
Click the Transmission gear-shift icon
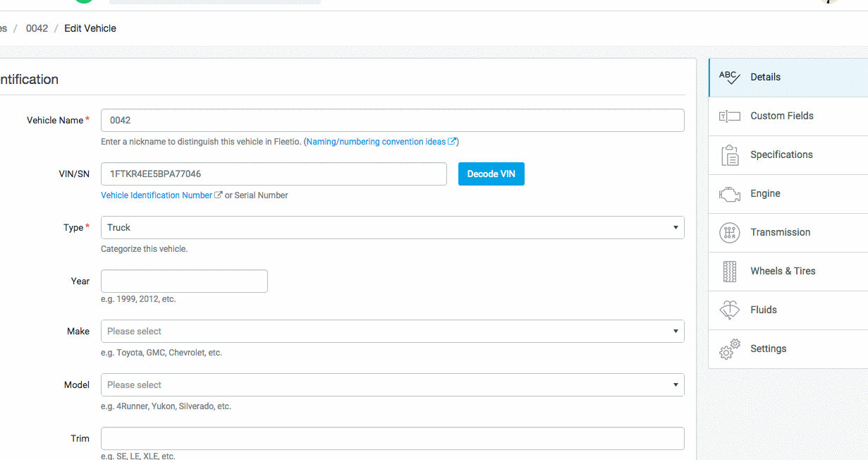(729, 232)
